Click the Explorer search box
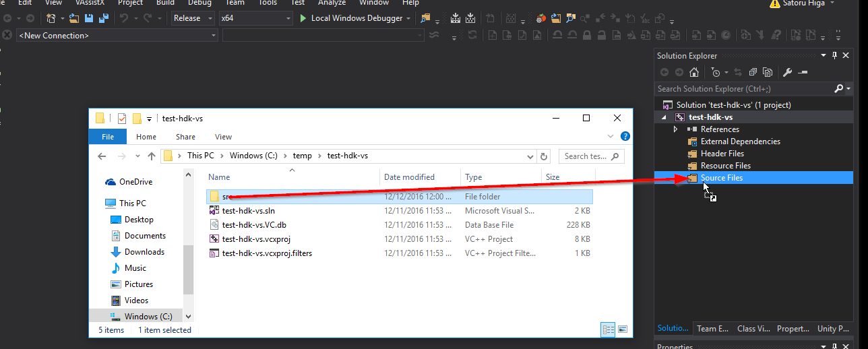Screen dimensions: 868x349 591,156
